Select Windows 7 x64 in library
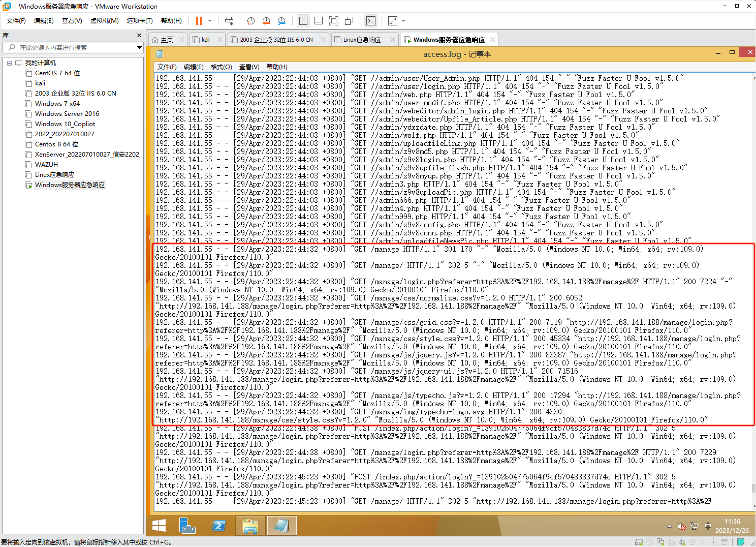Viewport: 756px width, 547px height. pyautogui.click(x=53, y=104)
